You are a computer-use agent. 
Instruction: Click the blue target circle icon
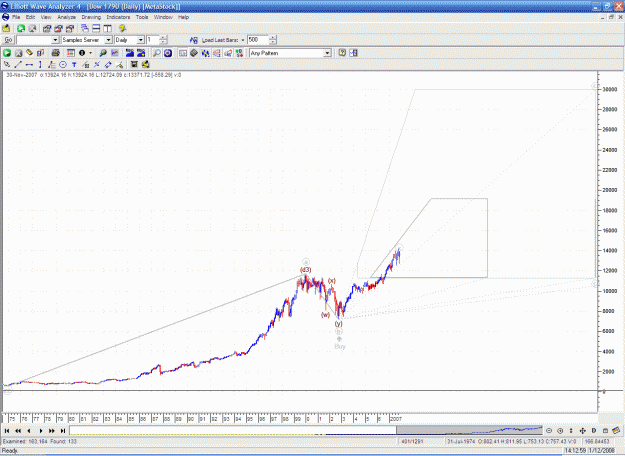coord(168,53)
